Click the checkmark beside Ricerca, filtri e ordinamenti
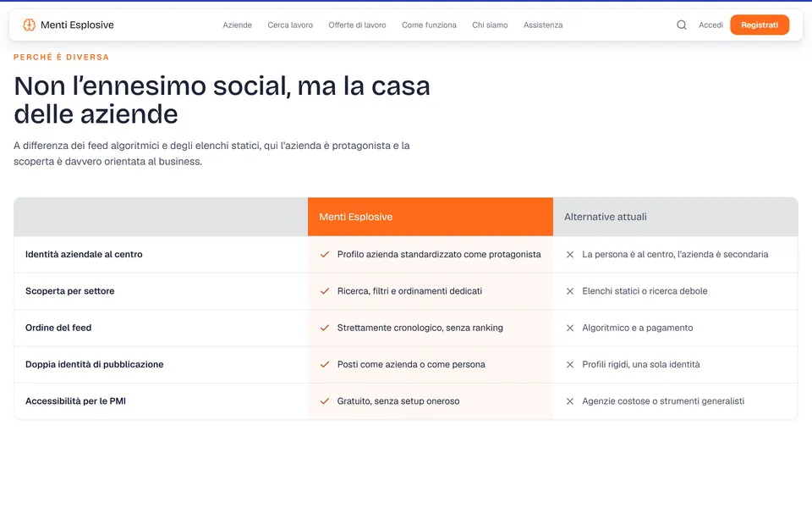The image size is (812, 508). point(325,291)
